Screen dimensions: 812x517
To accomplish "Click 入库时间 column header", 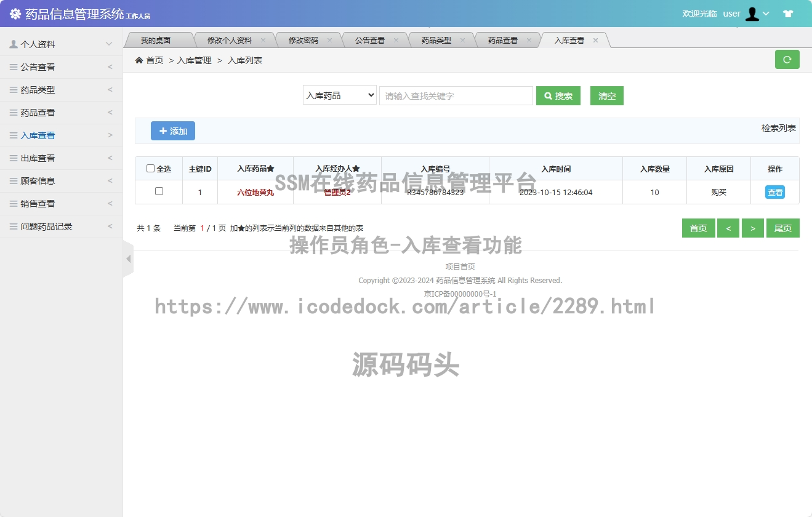I will (x=556, y=169).
